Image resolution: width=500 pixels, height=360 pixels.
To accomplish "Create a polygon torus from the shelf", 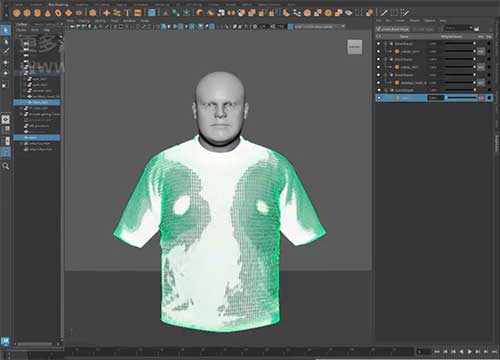I will (x=58, y=13).
